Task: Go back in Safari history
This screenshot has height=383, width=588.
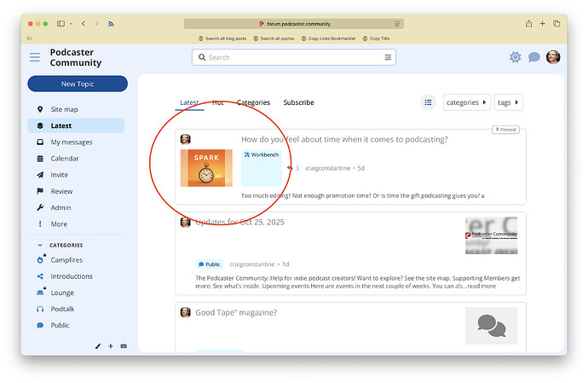Action: [84, 24]
